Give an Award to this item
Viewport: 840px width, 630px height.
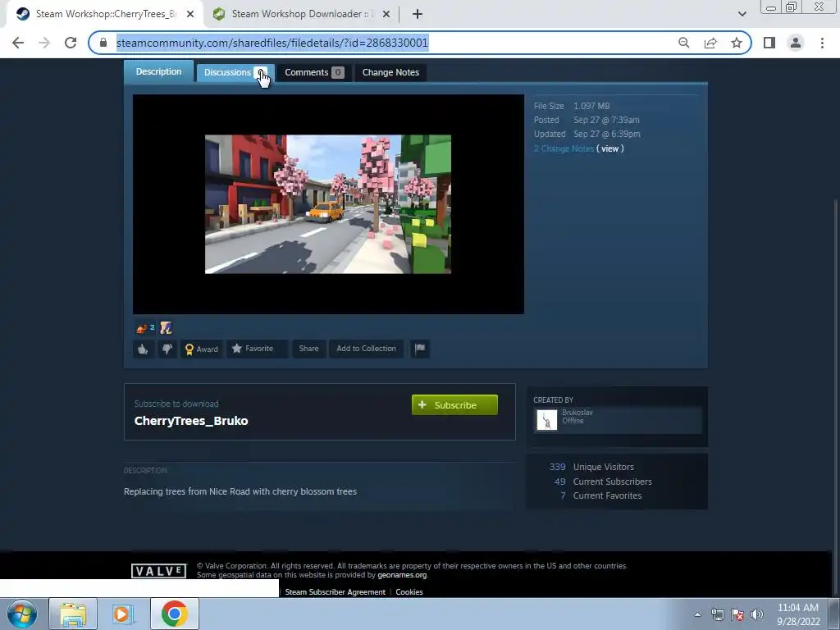[202, 349]
